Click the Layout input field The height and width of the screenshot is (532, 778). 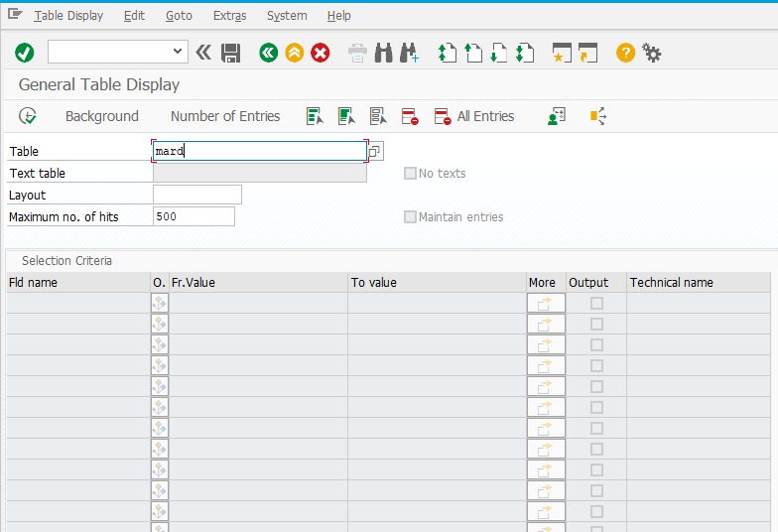coord(196,195)
